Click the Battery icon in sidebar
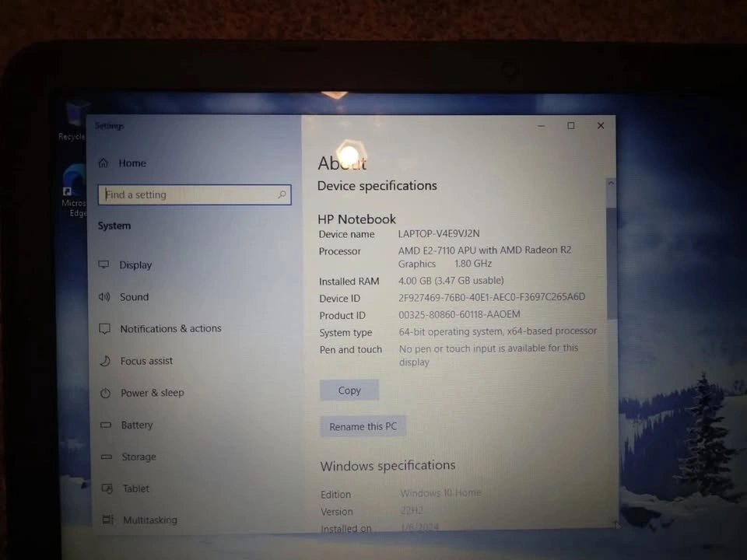 click(106, 425)
